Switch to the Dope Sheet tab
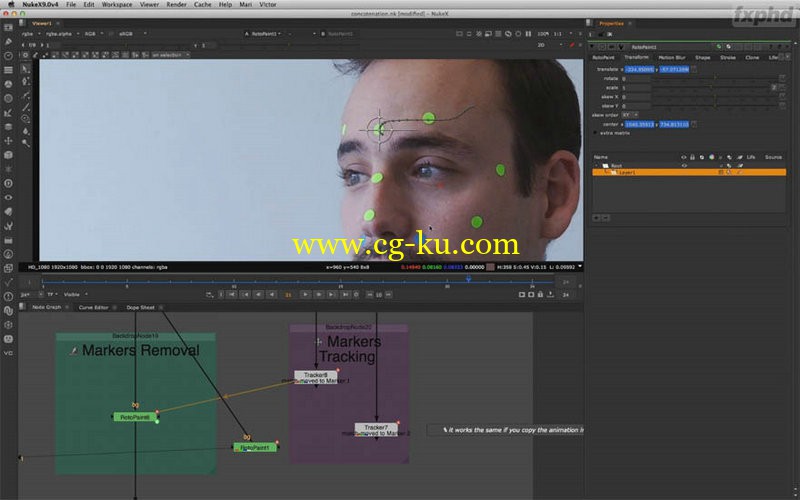The height and width of the screenshot is (500, 800). pos(140,307)
